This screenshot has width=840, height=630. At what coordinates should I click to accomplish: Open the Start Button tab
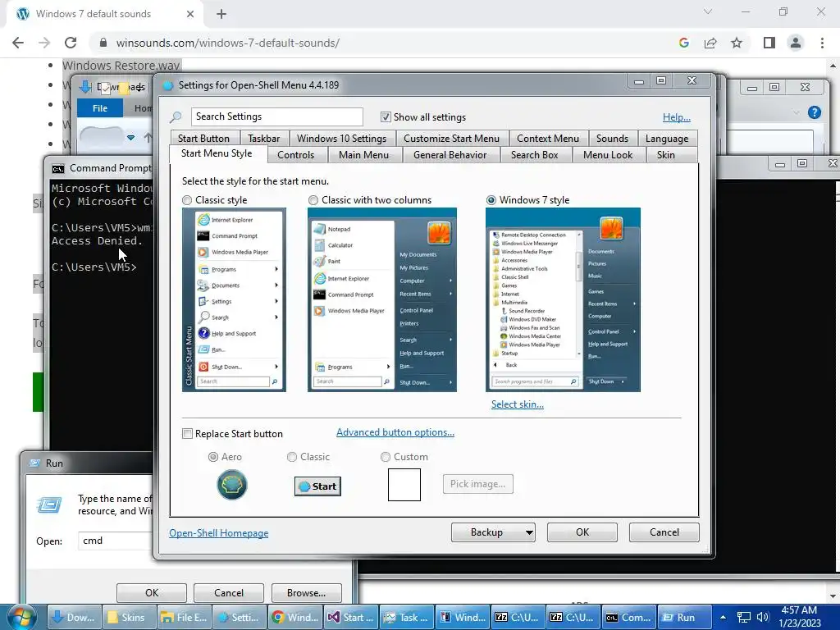203,138
